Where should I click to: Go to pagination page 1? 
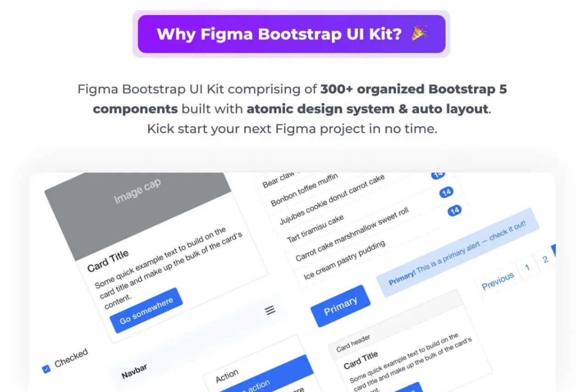[528, 267]
